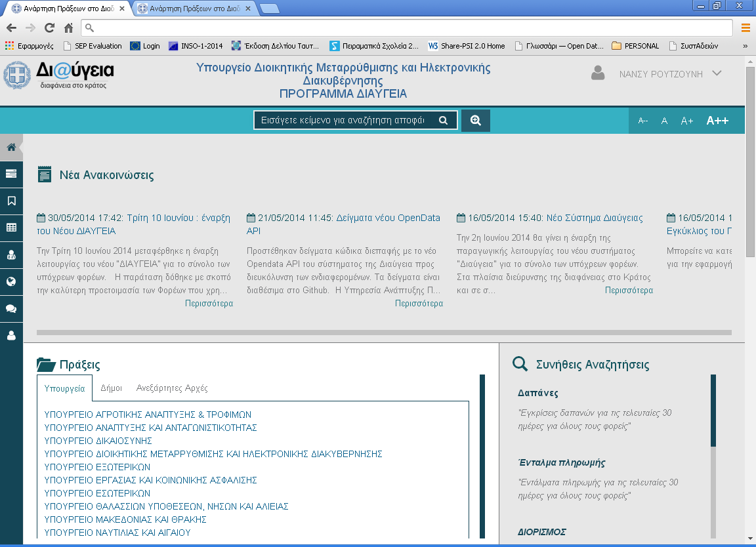Image resolution: width=756 pixels, height=547 pixels.
Task: Switch to the Ανεξάρτητες Αρχές tab
Action: pos(172,388)
